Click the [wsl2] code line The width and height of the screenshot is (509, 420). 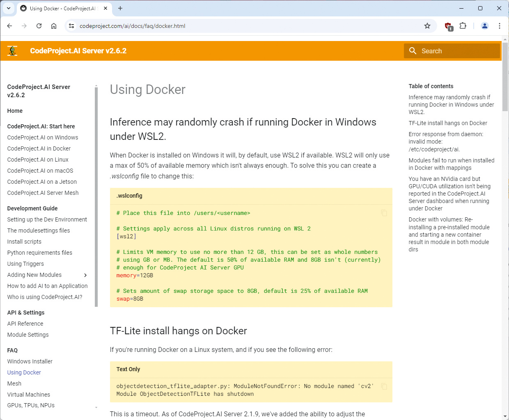pos(126,236)
